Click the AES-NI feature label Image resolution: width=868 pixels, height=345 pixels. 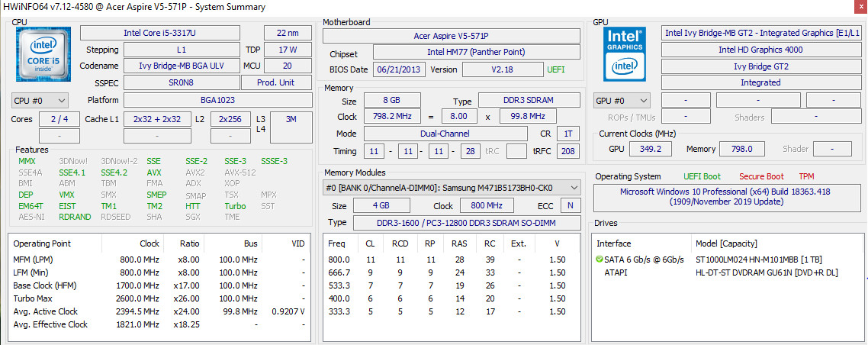(31, 217)
